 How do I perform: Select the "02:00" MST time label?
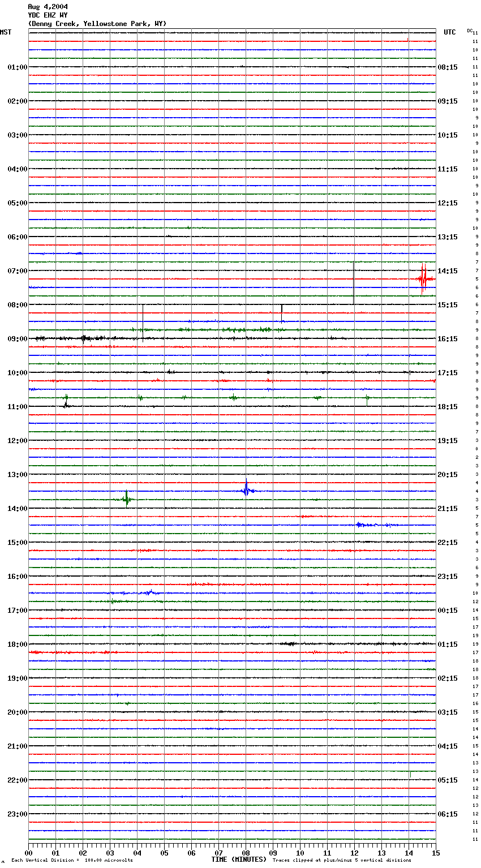pyautogui.click(x=18, y=101)
